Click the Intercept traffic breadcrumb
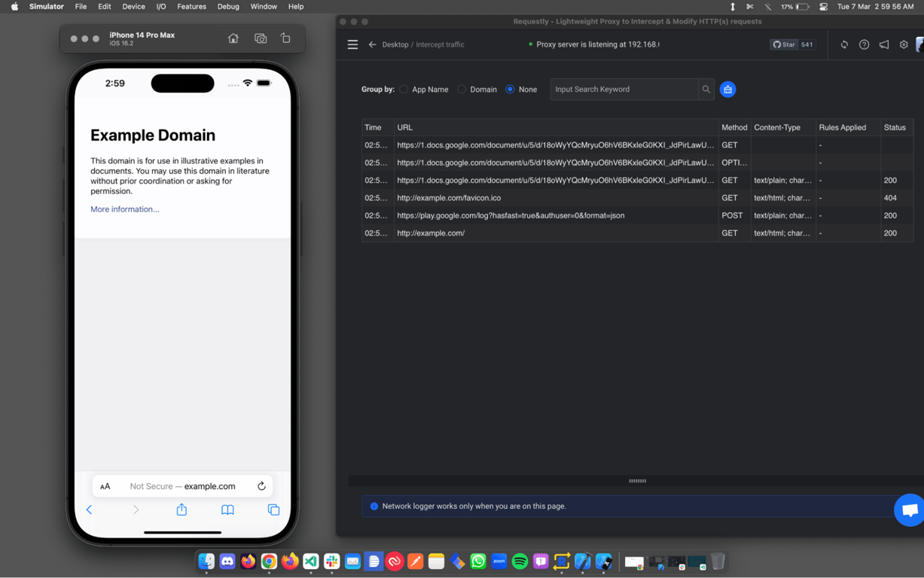Screen dimensions: 924x578 (x=440, y=44)
